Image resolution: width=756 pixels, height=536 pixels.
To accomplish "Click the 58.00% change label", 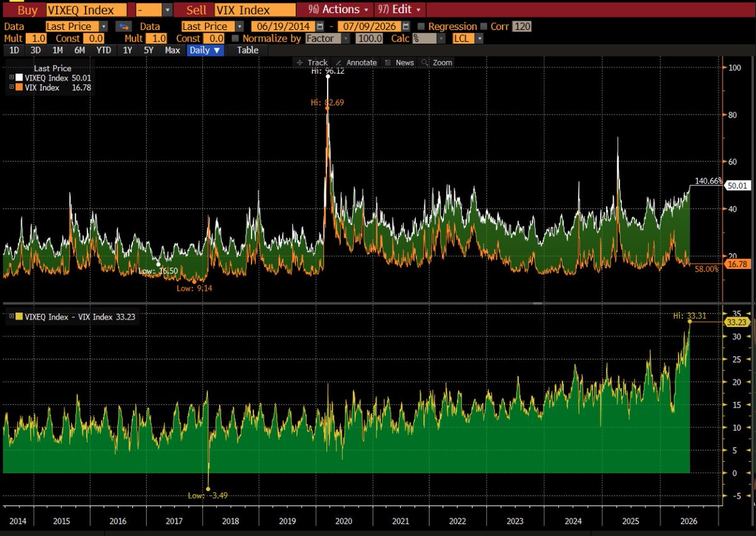I will (x=706, y=269).
